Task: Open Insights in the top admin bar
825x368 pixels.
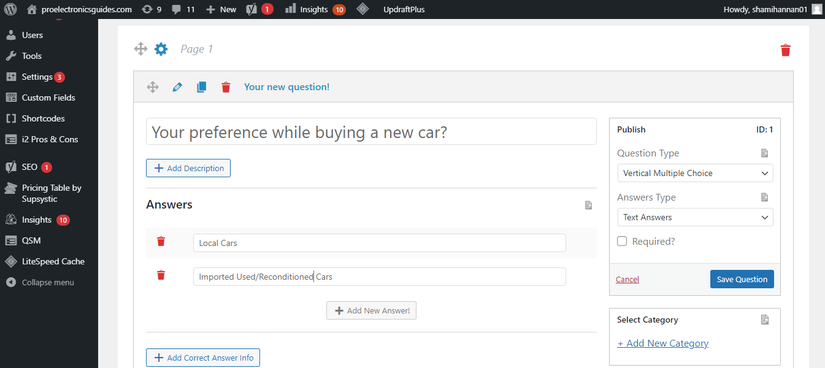Action: point(315,9)
